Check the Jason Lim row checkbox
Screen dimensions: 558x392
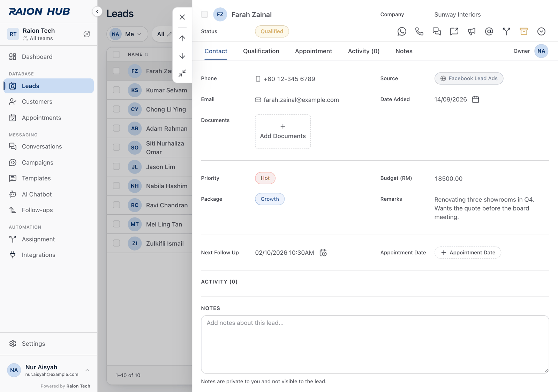click(x=116, y=167)
